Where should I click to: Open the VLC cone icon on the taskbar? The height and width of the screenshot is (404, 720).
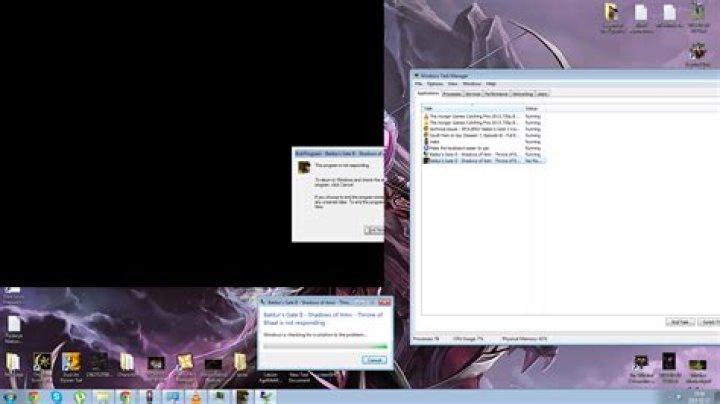pyautogui.click(x=196, y=397)
